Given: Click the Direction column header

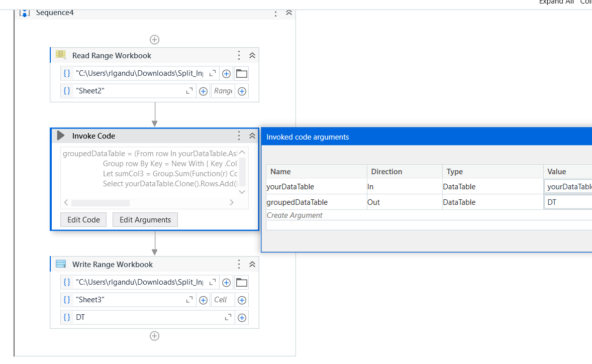Looking at the screenshot, I should (x=405, y=172).
